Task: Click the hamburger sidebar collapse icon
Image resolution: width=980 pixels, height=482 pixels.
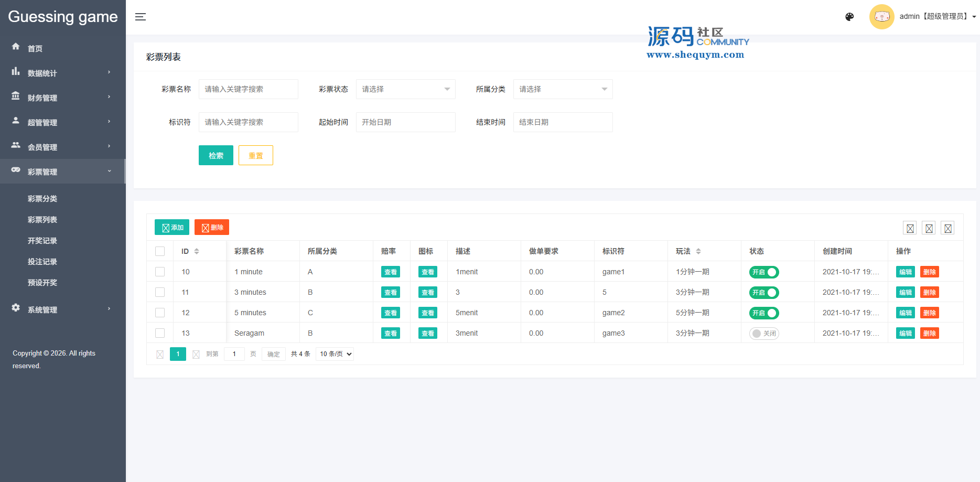Action: (140, 17)
